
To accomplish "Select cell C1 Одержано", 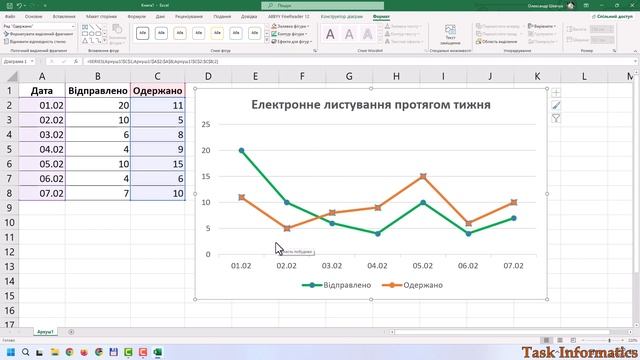I will [158, 91].
